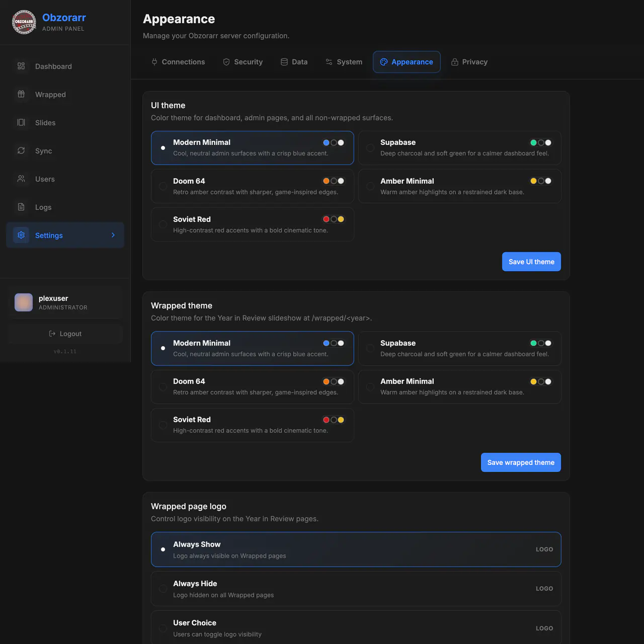Open the Users sidebar item
644x644 pixels.
click(65, 179)
